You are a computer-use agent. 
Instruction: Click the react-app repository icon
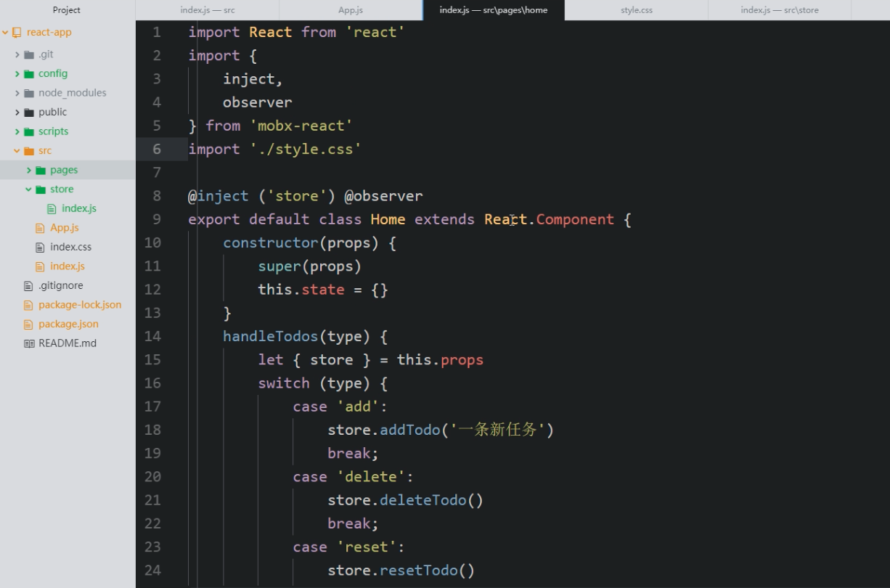(x=17, y=32)
